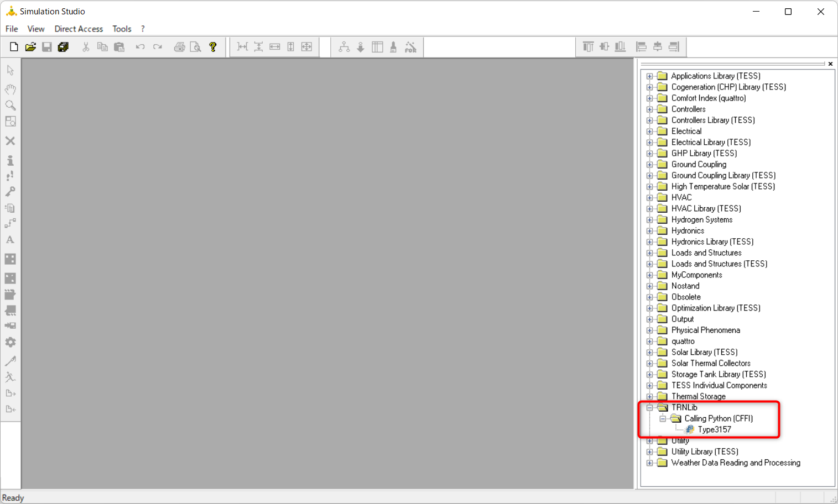Screen dimensions: 838x504
Task: Click the New file icon
Action: tap(14, 47)
